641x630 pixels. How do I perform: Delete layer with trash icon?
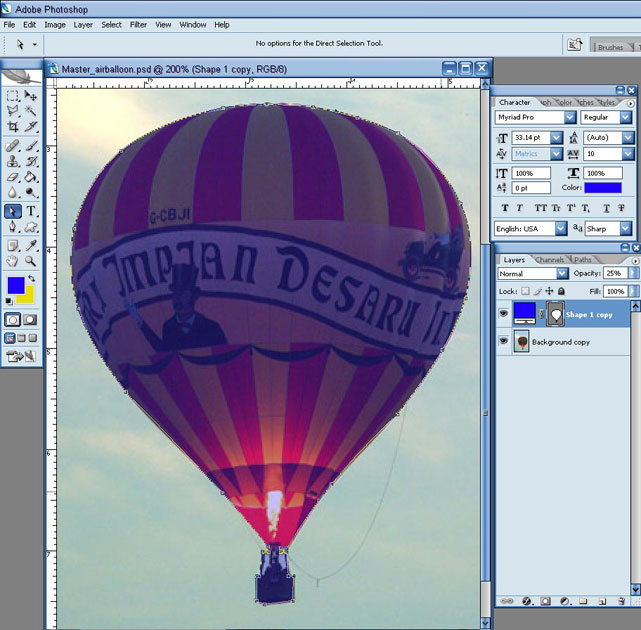click(x=621, y=601)
